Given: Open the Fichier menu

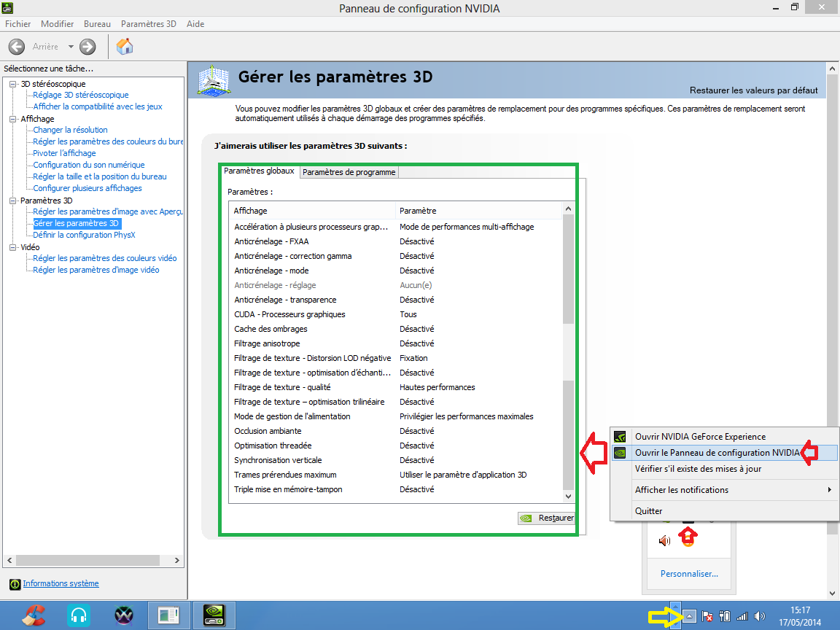Looking at the screenshot, I should 17,24.
